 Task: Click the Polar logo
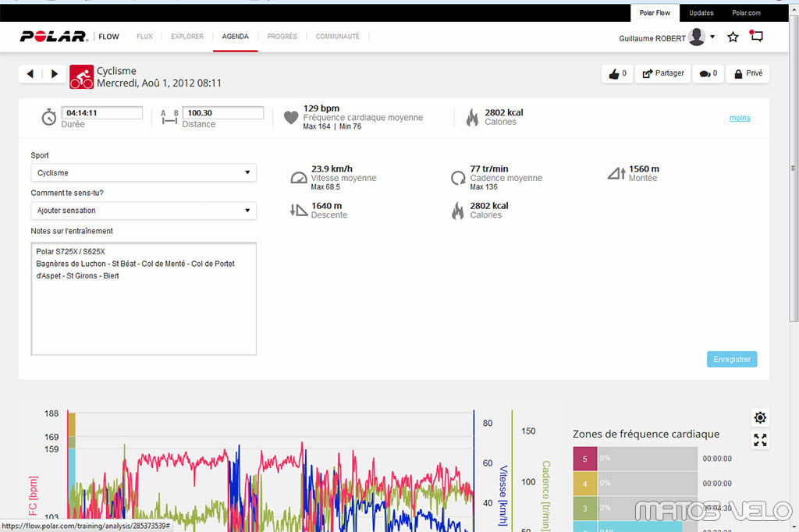click(x=54, y=36)
